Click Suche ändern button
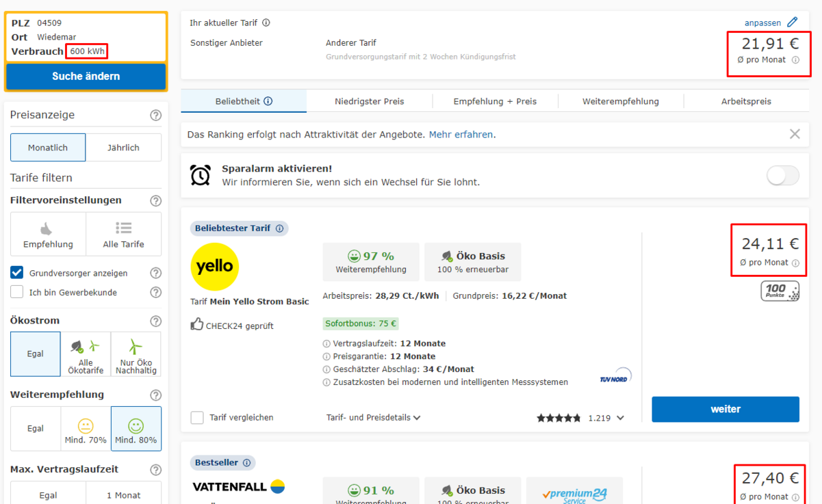This screenshot has height=504, width=822. tap(86, 77)
